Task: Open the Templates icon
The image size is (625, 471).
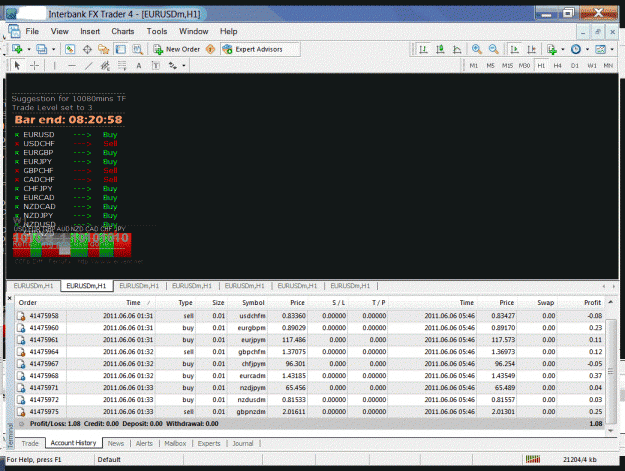Action: 601,49
